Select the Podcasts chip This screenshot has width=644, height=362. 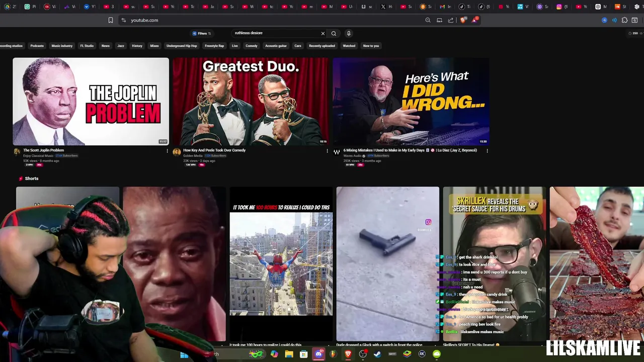(x=37, y=46)
